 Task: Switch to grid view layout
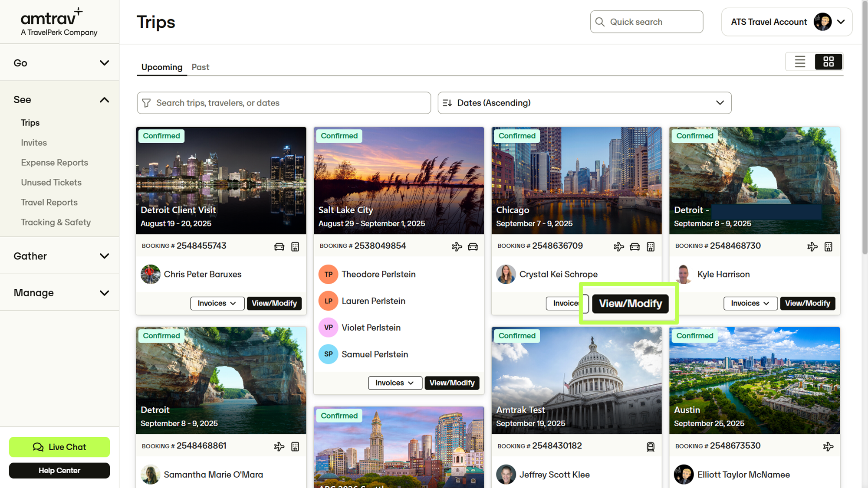[829, 62]
